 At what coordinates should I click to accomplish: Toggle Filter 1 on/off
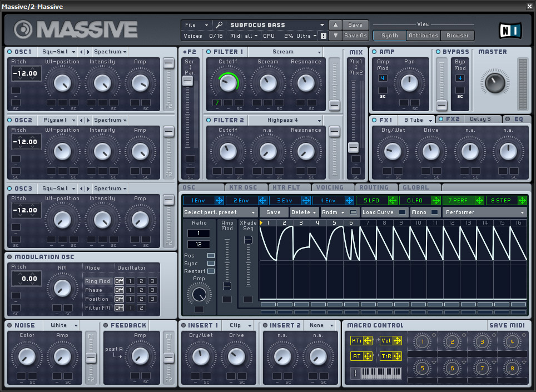coord(209,52)
